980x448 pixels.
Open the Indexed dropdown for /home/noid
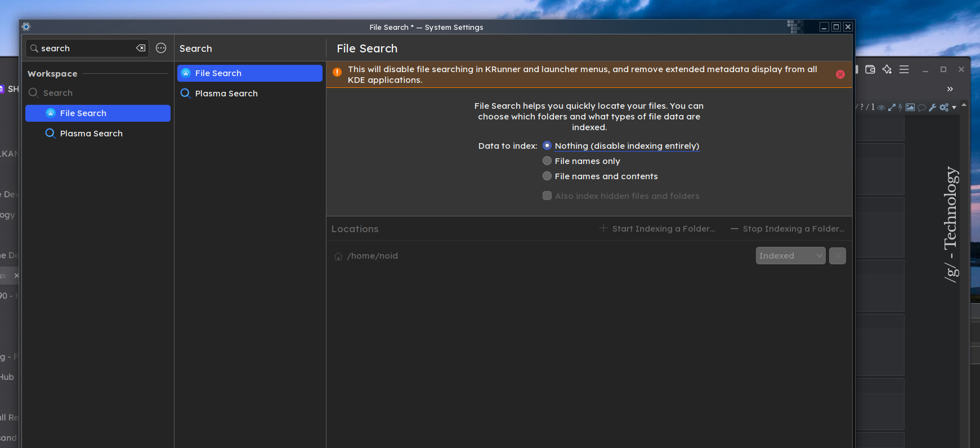[x=791, y=256]
